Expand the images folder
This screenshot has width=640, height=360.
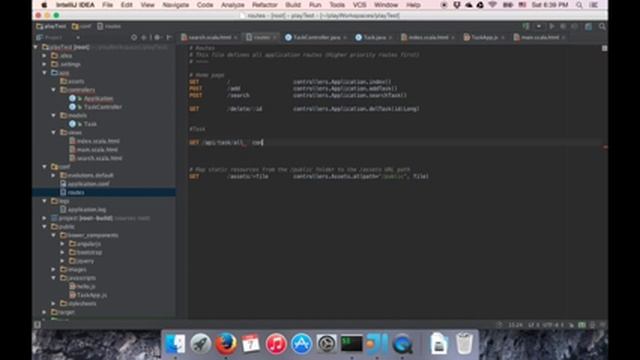coord(53,269)
